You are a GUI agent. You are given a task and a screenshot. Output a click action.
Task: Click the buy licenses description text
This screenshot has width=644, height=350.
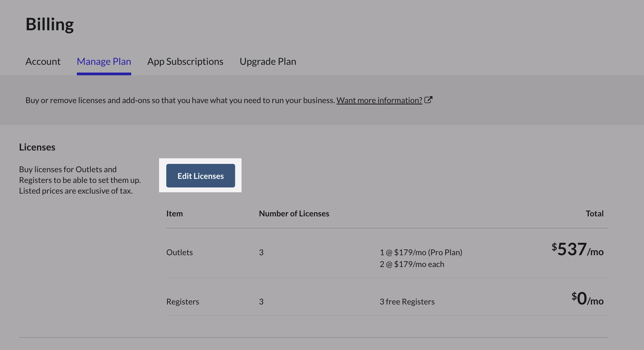point(80,180)
